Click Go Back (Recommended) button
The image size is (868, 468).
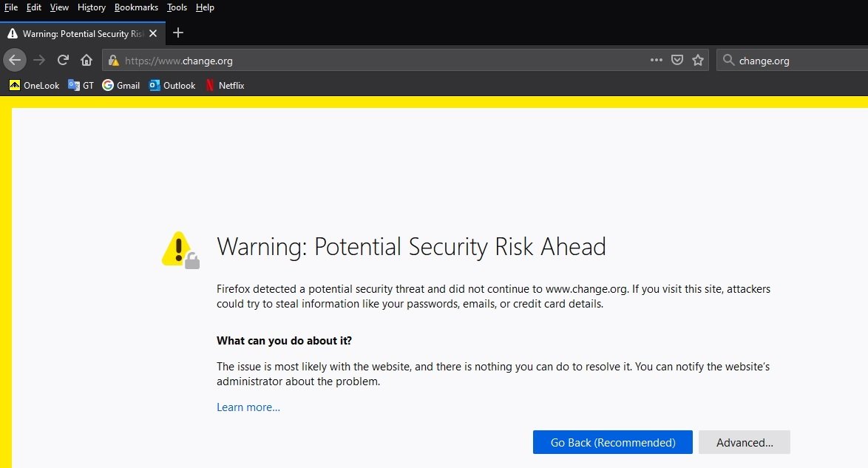tap(613, 442)
